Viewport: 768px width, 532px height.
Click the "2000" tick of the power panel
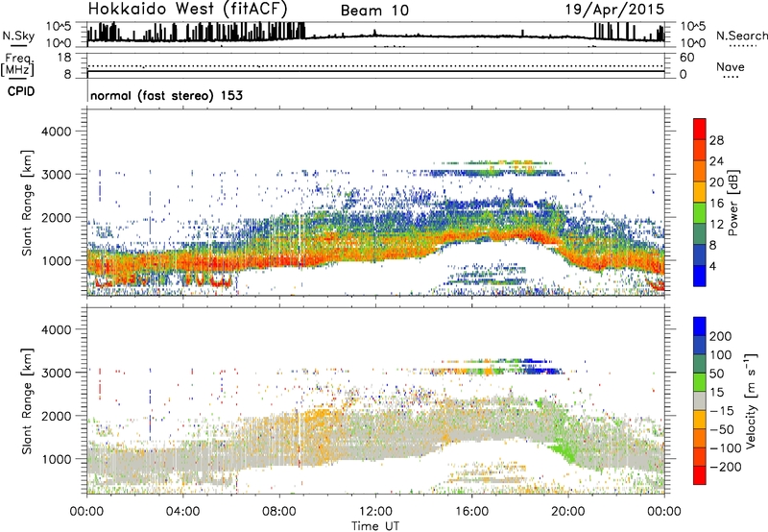tap(56, 217)
